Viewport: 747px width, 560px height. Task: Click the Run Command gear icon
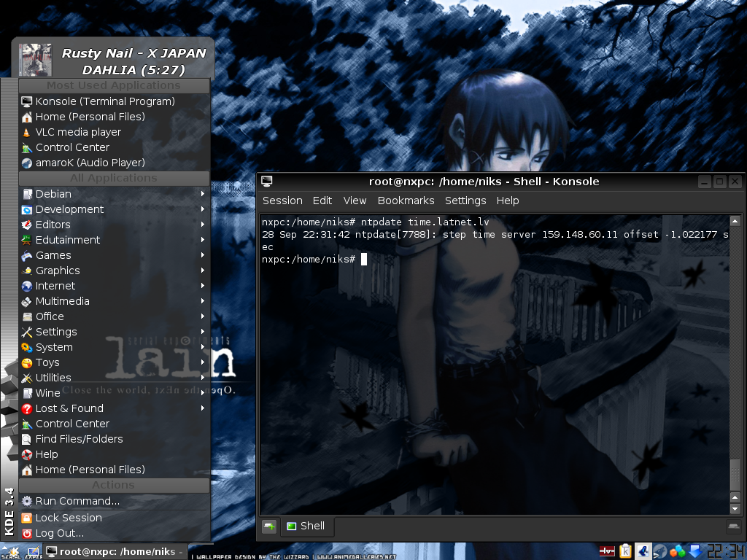coord(27,501)
